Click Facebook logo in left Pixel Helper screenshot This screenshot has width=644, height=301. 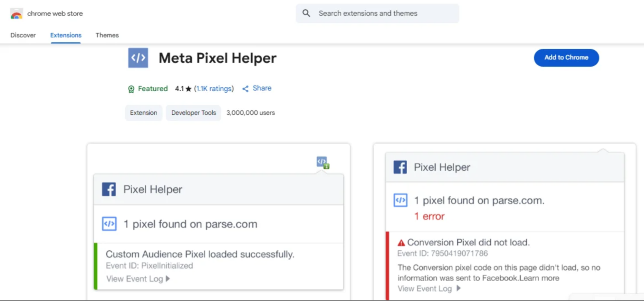point(109,189)
